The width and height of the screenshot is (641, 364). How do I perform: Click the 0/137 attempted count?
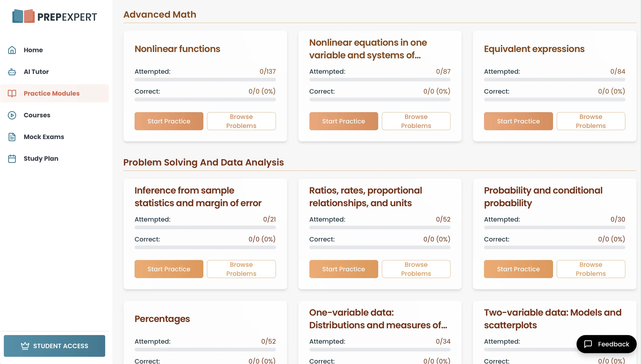pos(268,71)
